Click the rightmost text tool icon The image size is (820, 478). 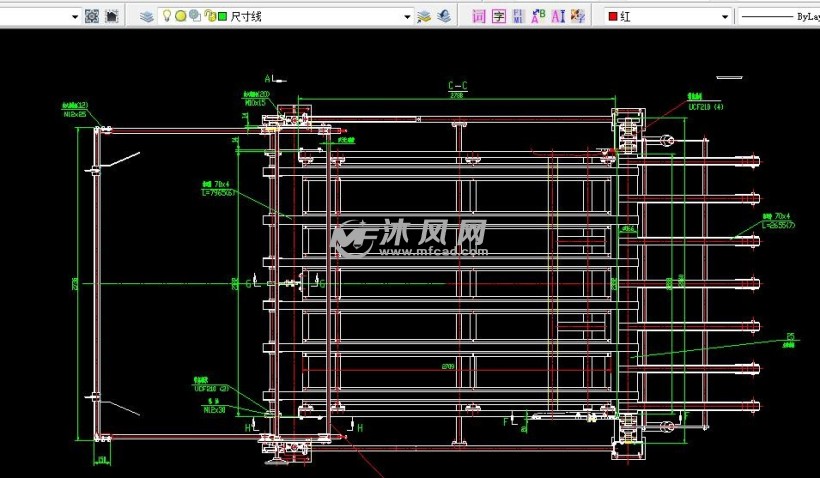[577, 16]
